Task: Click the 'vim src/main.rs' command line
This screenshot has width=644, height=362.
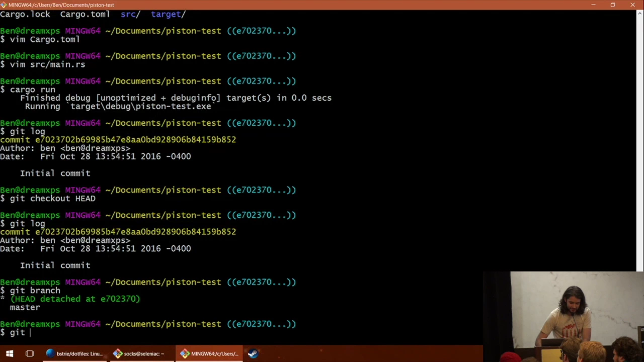Action: coord(48,64)
